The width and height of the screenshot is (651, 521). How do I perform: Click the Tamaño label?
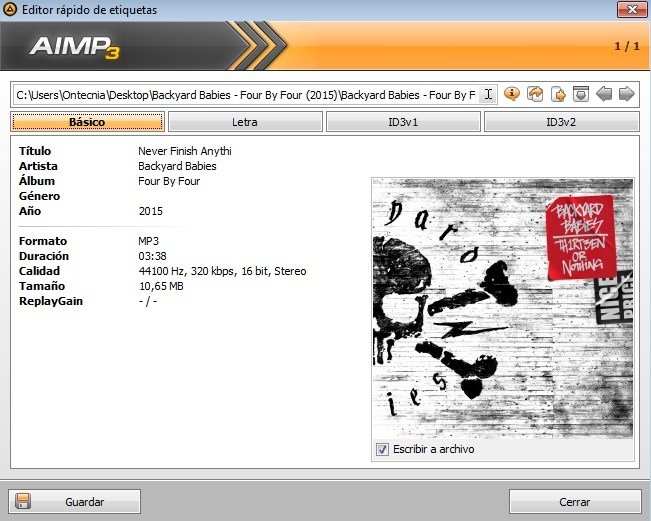42,286
